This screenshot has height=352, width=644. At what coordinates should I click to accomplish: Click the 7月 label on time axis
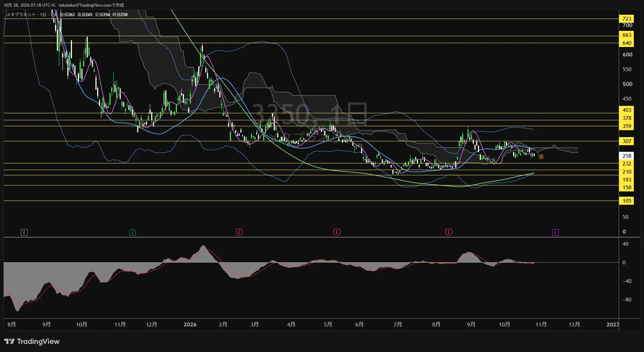(398, 325)
